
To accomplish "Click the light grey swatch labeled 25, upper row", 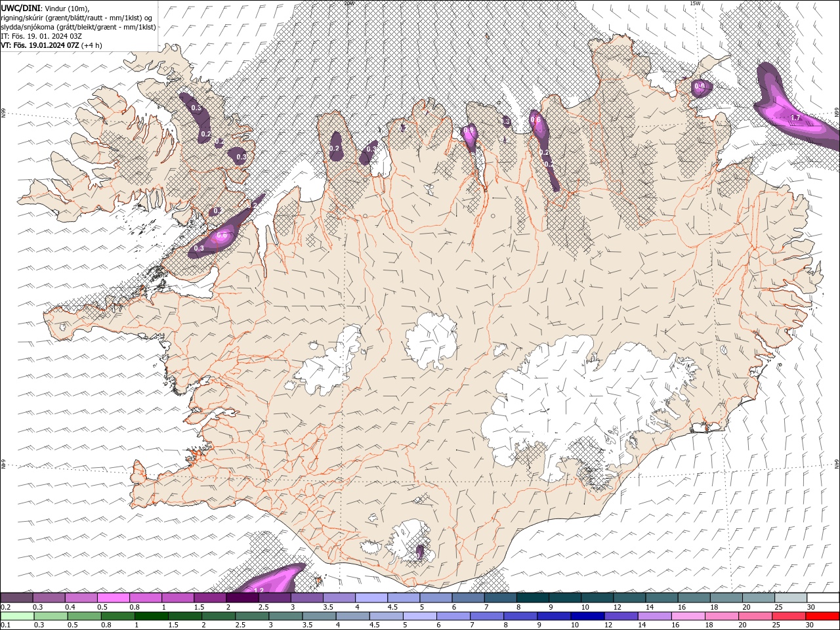I will pos(791,598).
